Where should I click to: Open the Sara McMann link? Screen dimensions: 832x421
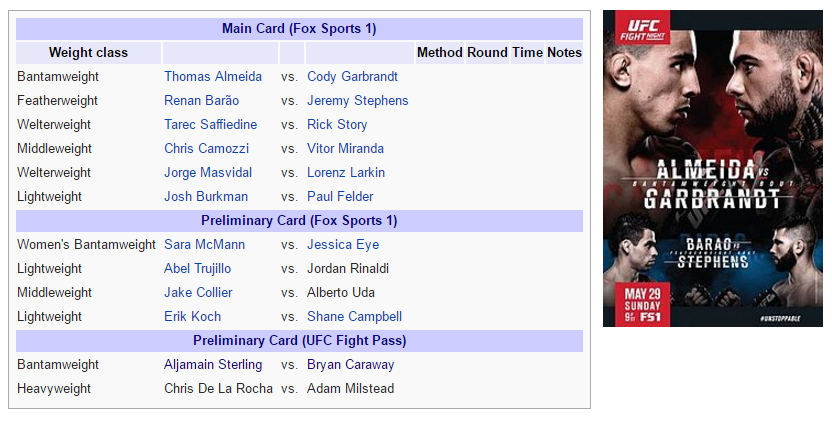tap(204, 244)
